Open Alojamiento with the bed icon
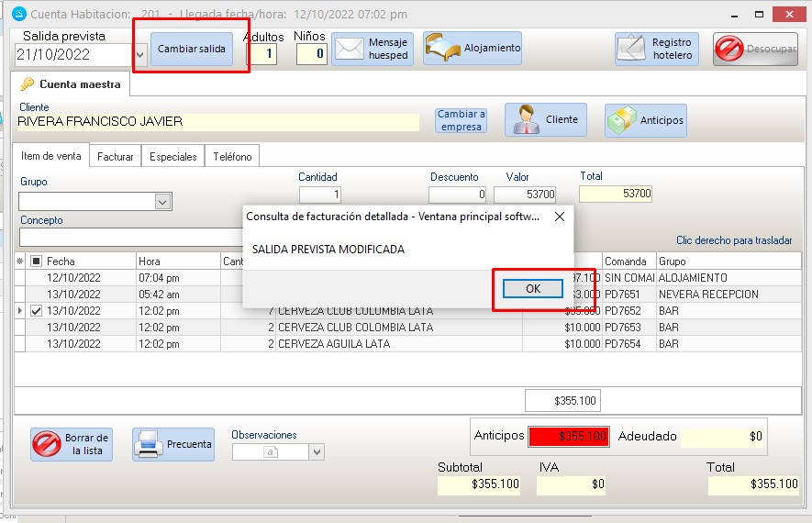The height and width of the screenshot is (523, 812). click(x=442, y=48)
